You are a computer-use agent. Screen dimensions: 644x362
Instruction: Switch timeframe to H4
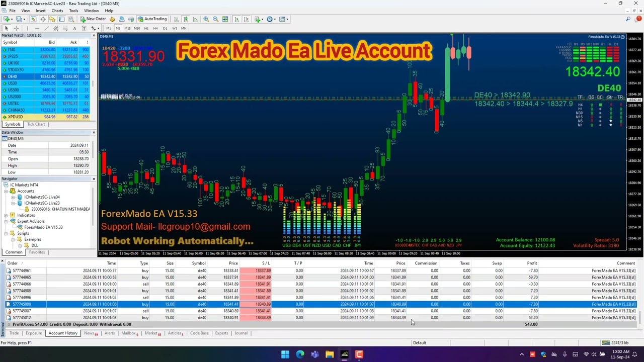click(155, 28)
